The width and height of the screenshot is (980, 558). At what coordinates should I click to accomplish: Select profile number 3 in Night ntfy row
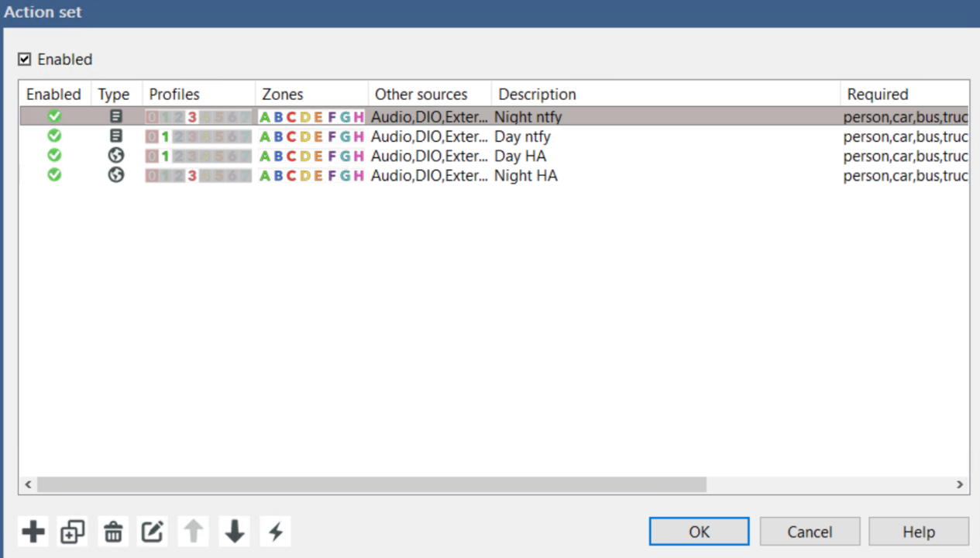[x=191, y=116]
